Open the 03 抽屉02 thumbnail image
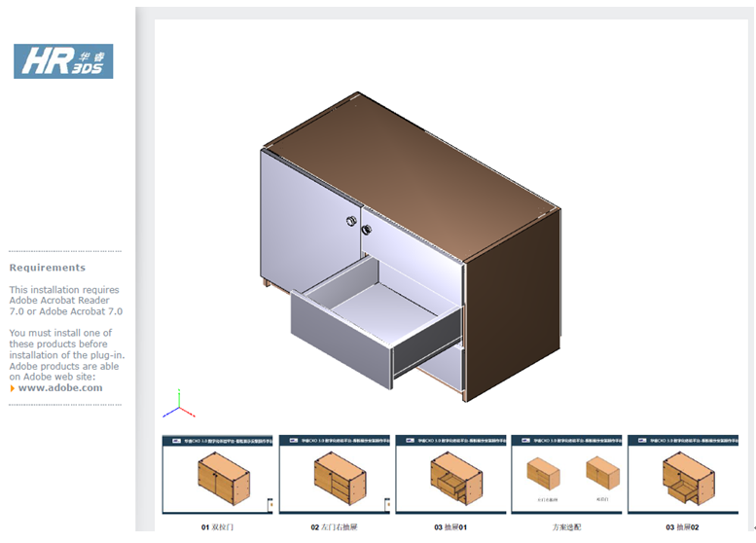 [682, 474]
